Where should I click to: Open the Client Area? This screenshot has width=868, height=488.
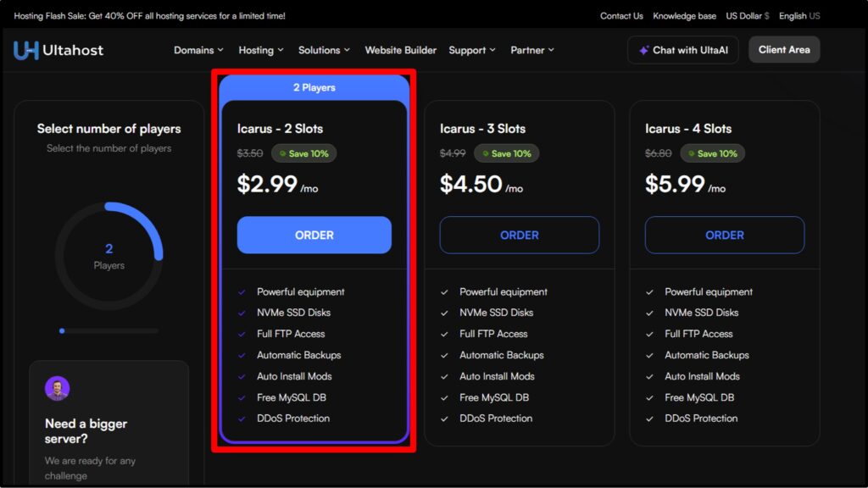click(x=784, y=50)
